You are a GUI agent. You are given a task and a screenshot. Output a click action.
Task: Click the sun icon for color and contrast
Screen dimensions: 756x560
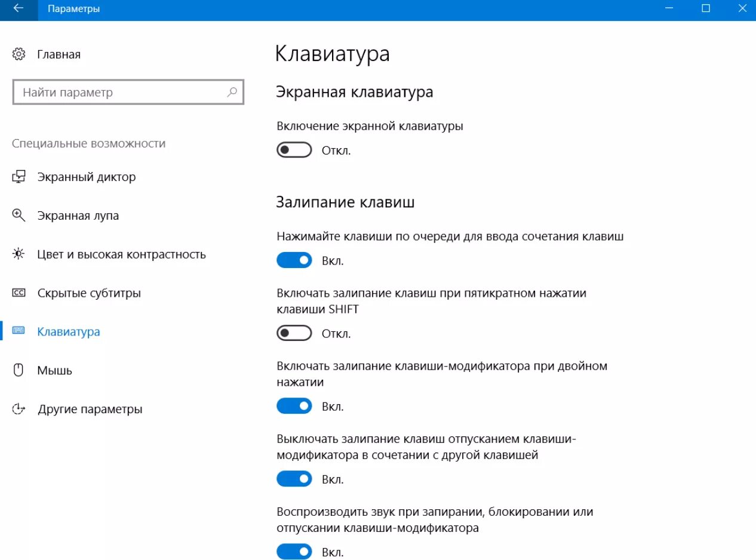coord(19,254)
